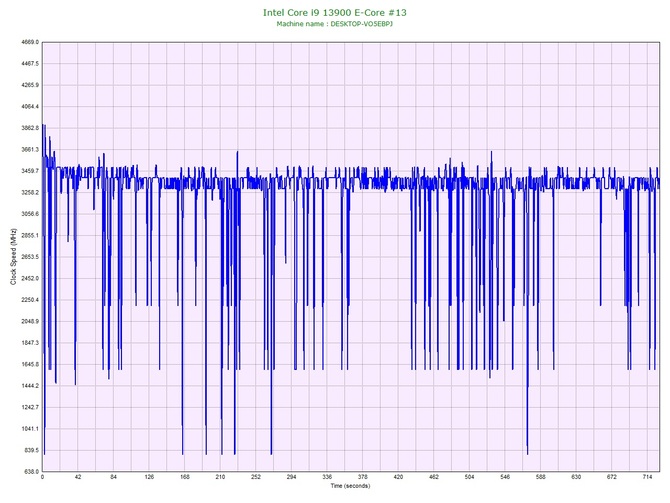Viewport: 670px width, 503px height.
Task: Click the x-axis tick label 546
Action: [x=505, y=477]
